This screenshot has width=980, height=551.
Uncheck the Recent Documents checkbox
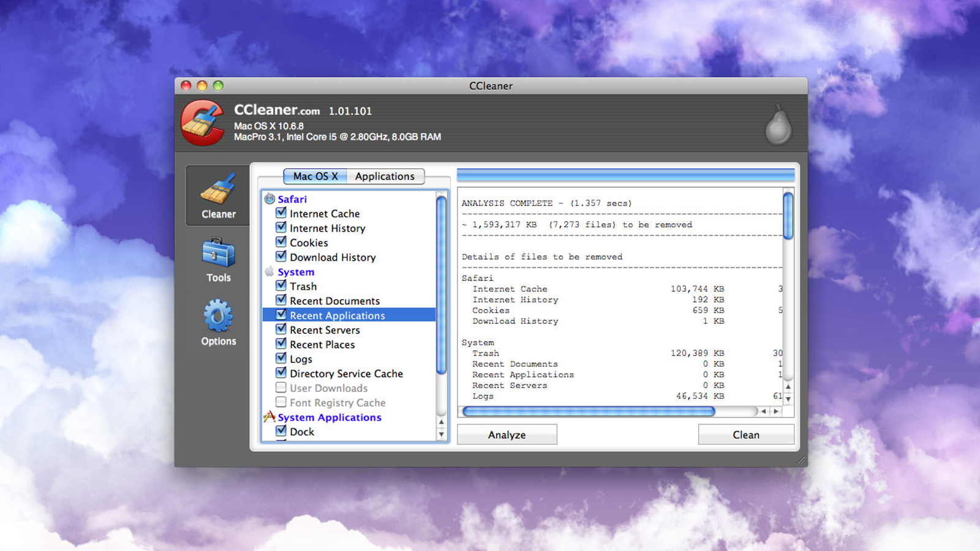pyautogui.click(x=281, y=300)
